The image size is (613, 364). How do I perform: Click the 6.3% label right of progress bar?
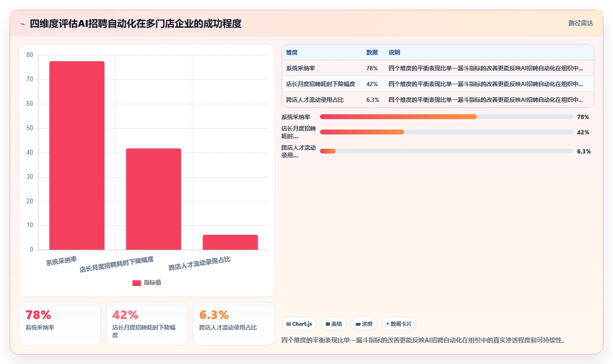click(584, 151)
